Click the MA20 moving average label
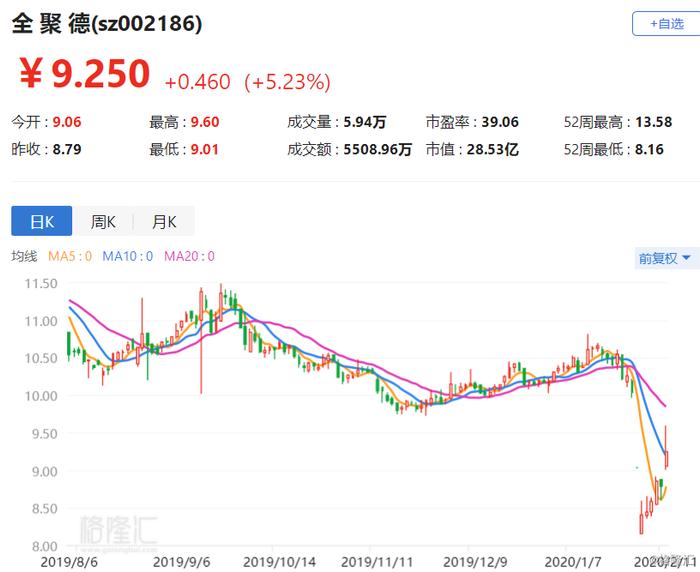This screenshot has width=700, height=572. [189, 256]
